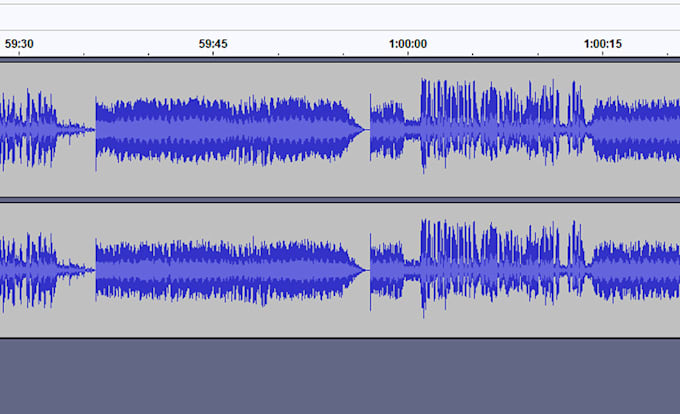Click lower channel loud section after 1:00:00
This screenshot has width=680, height=414.
[x=503, y=268]
